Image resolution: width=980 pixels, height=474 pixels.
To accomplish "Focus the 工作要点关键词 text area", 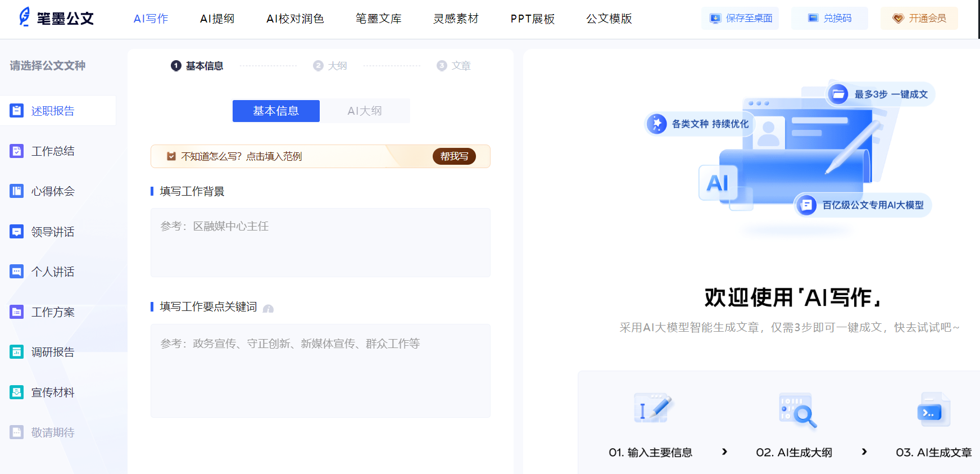I will pyautogui.click(x=320, y=371).
